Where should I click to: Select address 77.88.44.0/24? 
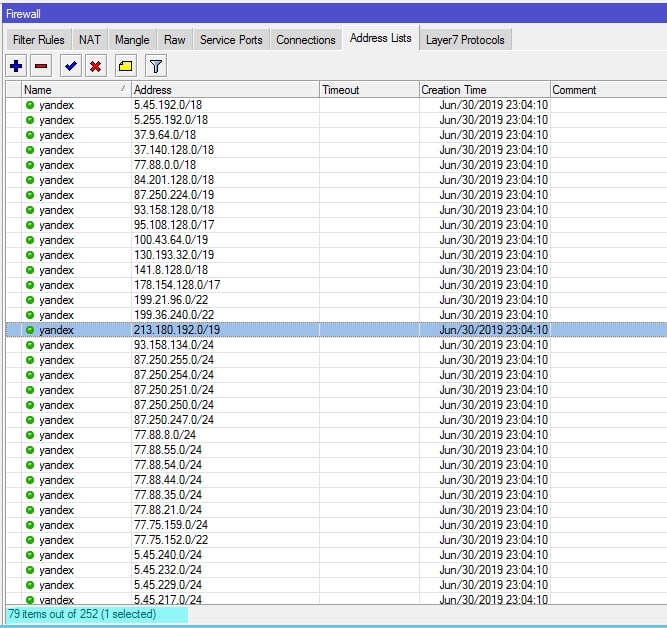pyautogui.click(x=168, y=480)
